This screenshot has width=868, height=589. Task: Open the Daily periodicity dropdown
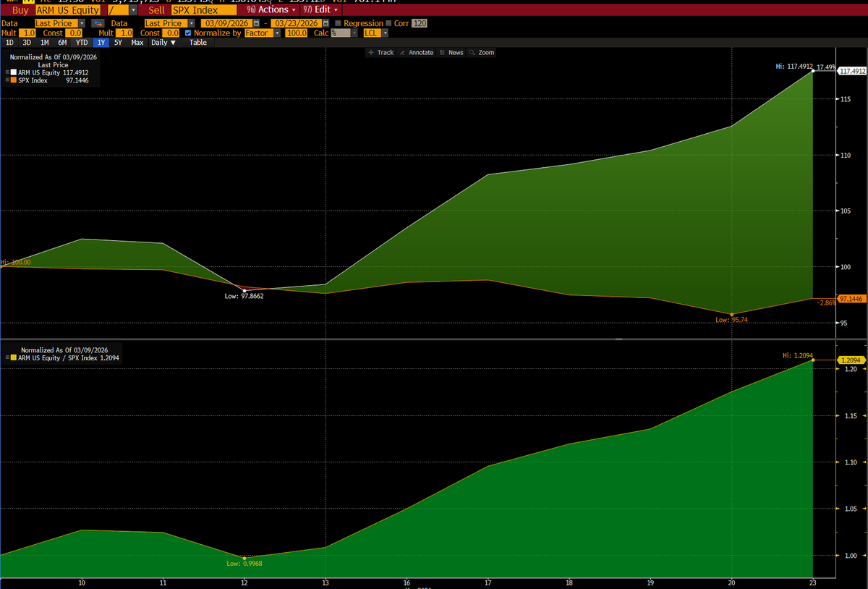163,43
